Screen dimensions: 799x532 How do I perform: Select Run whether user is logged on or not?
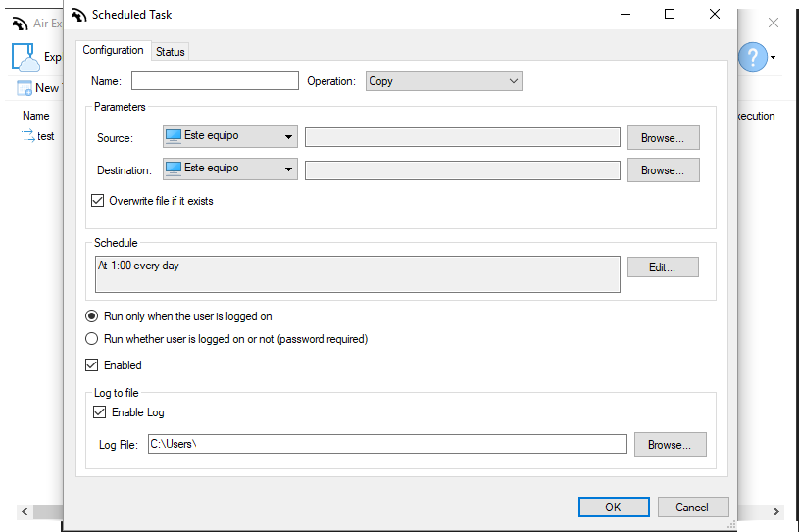pyautogui.click(x=92, y=339)
